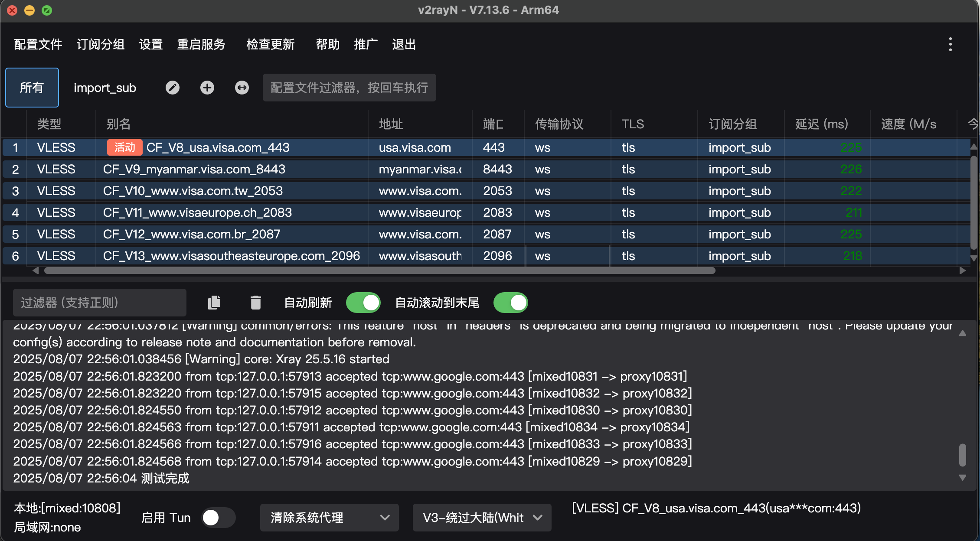The width and height of the screenshot is (980, 541).
Task: Restart the service via 重启服务
Action: coord(201,44)
